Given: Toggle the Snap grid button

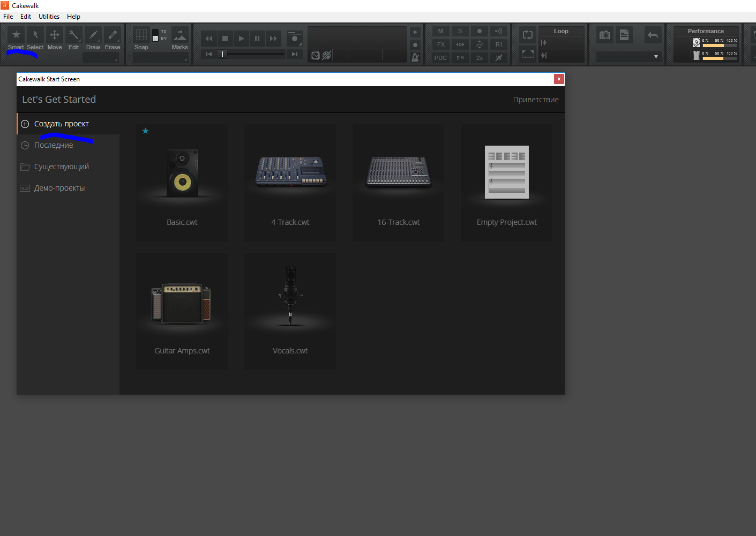Looking at the screenshot, I should tap(141, 35).
